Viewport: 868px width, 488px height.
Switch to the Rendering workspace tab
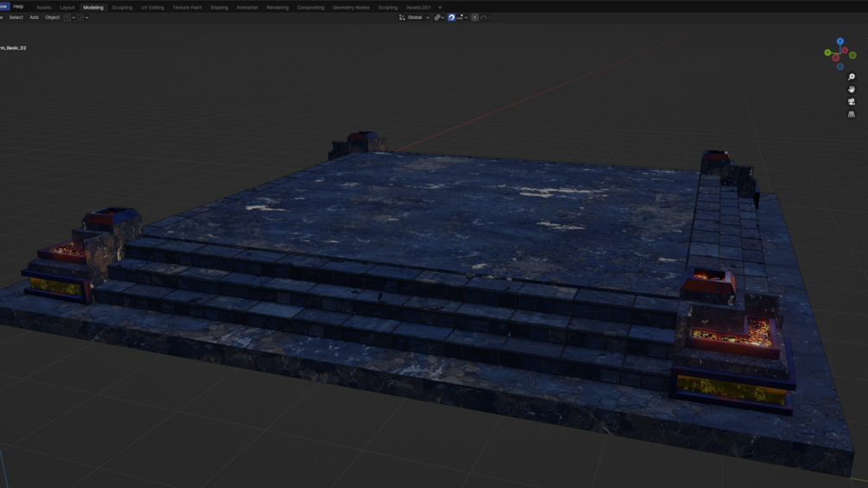click(277, 8)
